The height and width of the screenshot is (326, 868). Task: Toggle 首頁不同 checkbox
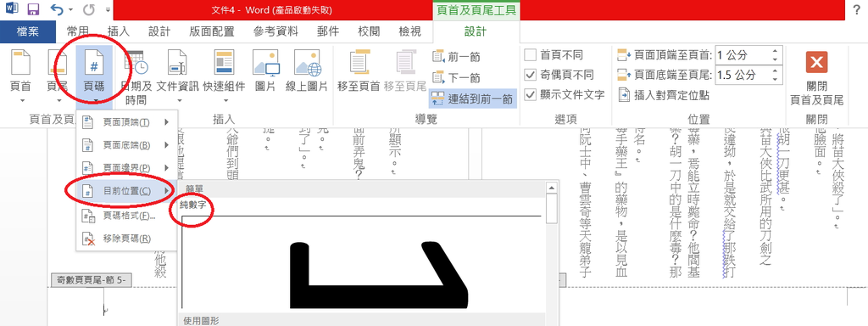531,55
